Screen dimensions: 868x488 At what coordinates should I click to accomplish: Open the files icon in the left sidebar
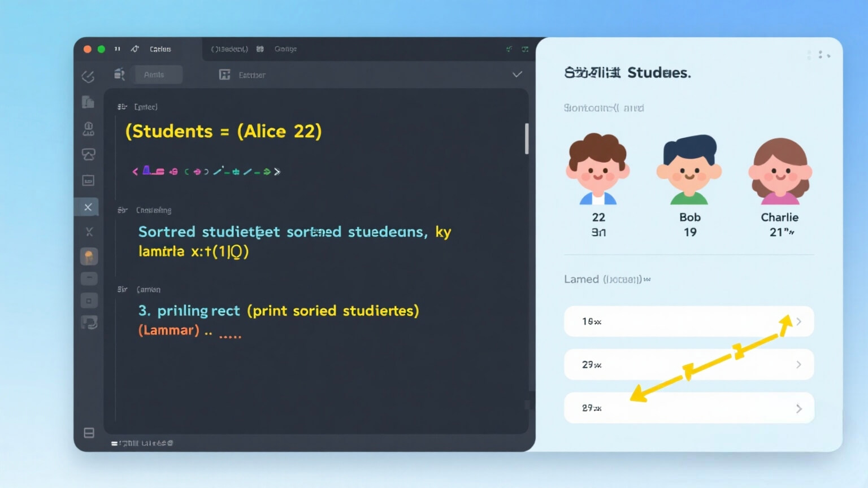88,102
